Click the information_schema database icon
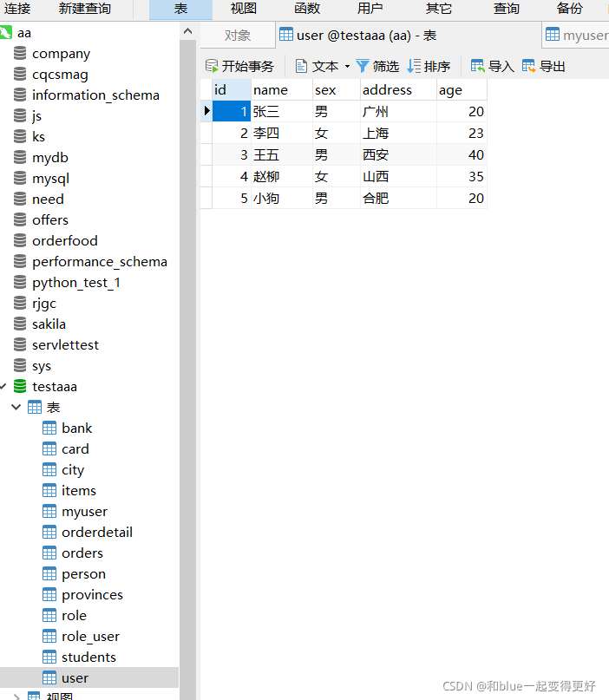 20,95
